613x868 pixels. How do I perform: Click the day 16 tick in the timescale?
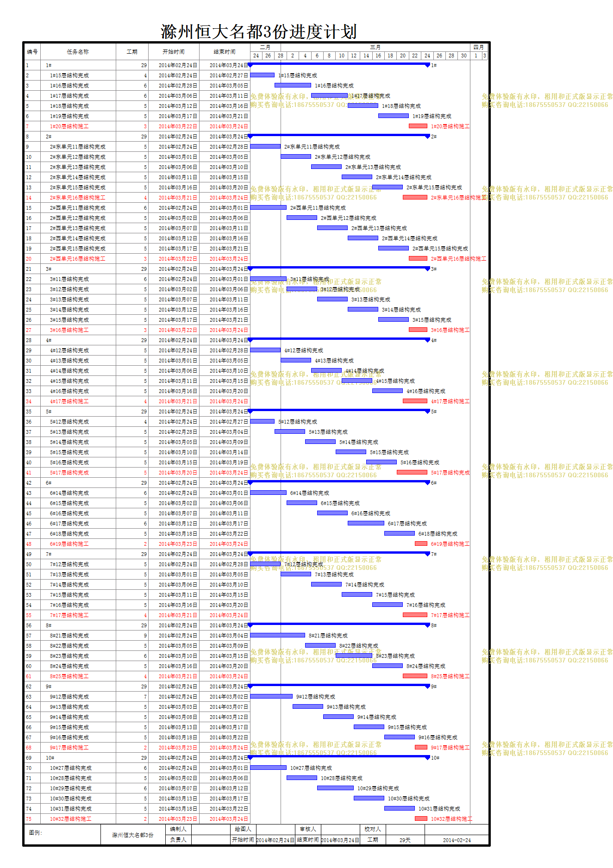coord(378,56)
